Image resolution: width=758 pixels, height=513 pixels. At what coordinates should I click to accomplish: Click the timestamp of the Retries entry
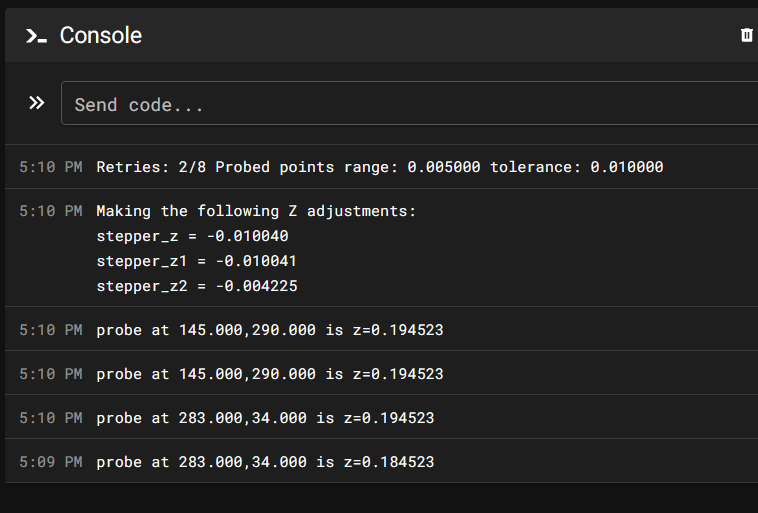(51, 167)
